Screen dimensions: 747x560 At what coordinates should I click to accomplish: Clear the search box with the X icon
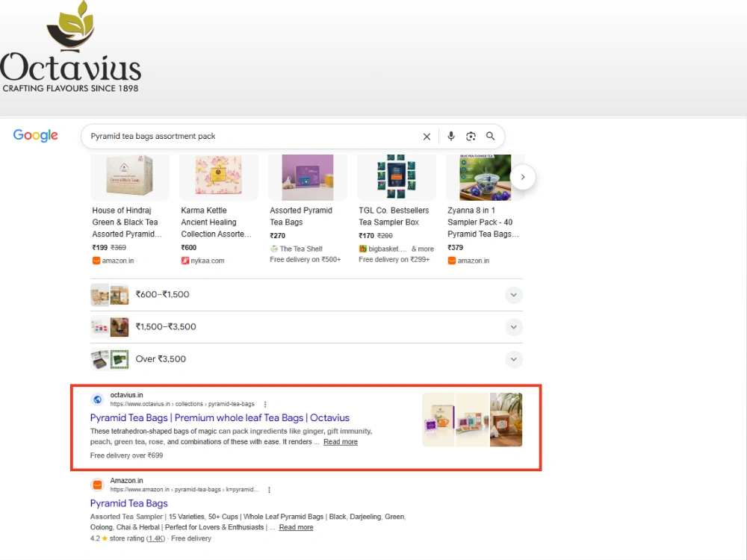[x=427, y=137]
